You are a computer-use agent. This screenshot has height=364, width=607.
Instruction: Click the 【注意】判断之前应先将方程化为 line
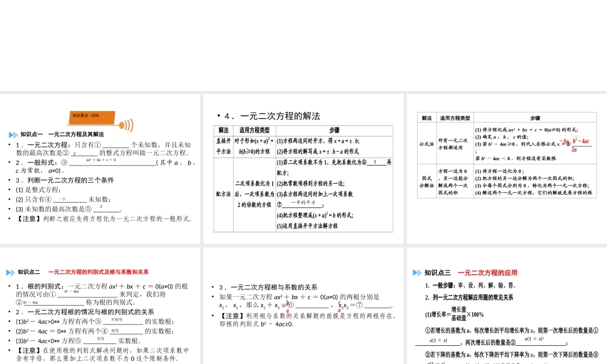[104, 219]
